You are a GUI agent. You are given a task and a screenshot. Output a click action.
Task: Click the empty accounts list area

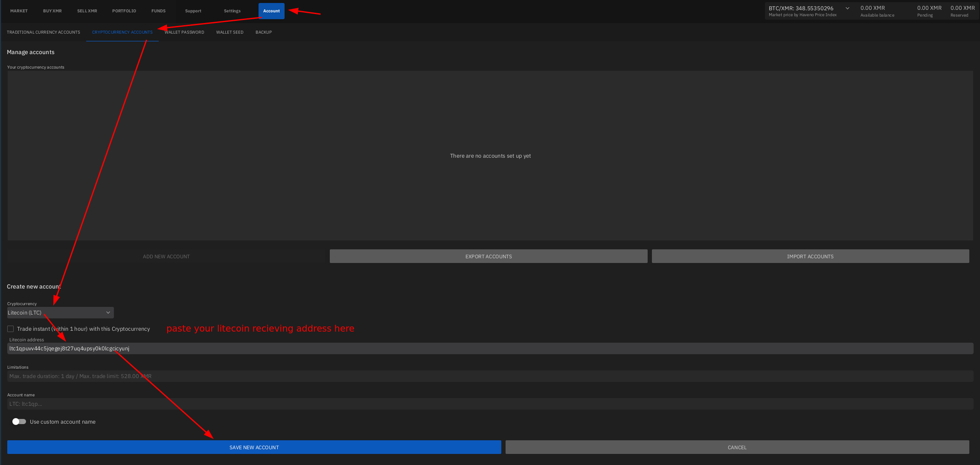point(490,156)
